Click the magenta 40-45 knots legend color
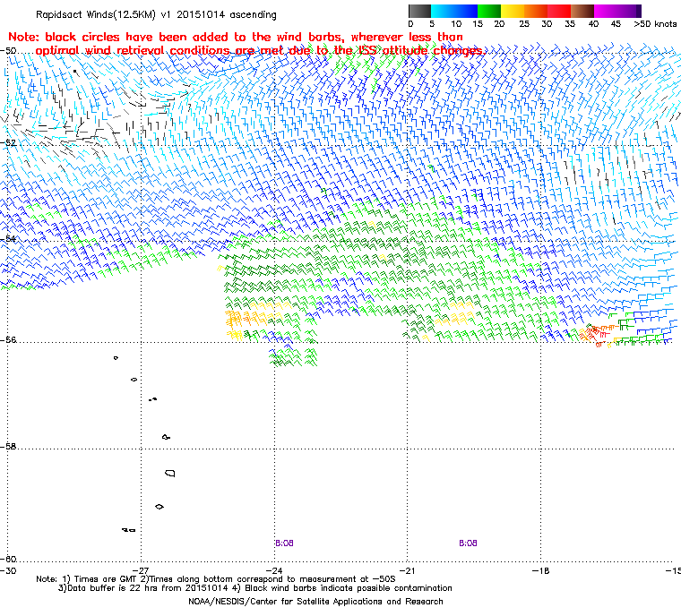This screenshot has height=616, width=681. click(x=606, y=11)
